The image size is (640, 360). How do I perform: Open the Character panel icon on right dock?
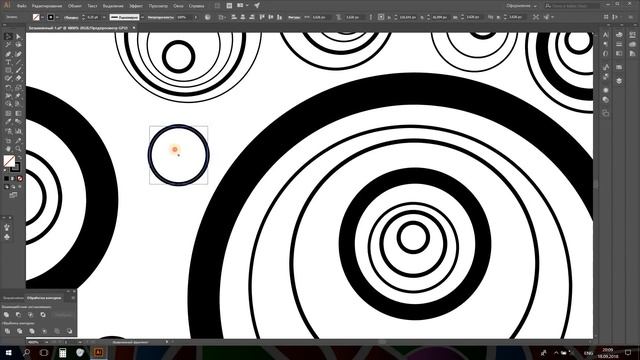605,35
